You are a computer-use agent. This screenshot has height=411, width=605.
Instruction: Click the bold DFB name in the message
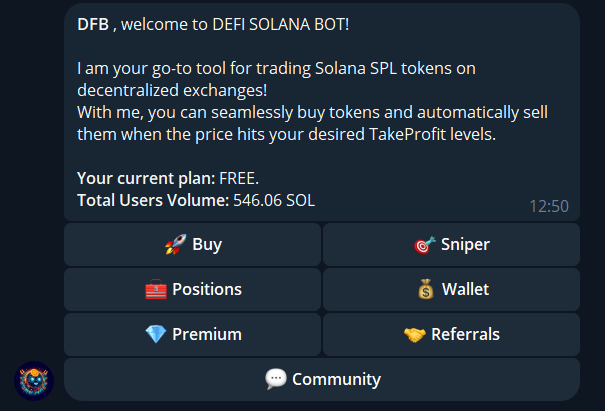point(92,23)
